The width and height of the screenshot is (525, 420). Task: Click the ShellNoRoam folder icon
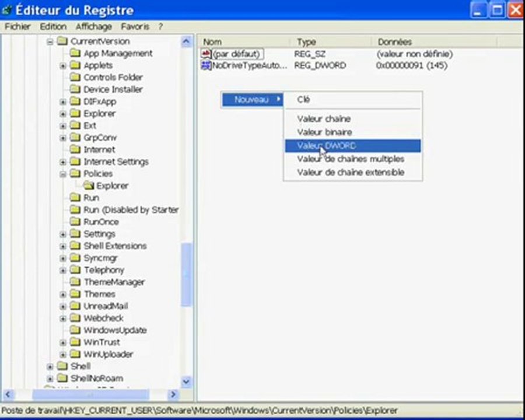[62, 378]
